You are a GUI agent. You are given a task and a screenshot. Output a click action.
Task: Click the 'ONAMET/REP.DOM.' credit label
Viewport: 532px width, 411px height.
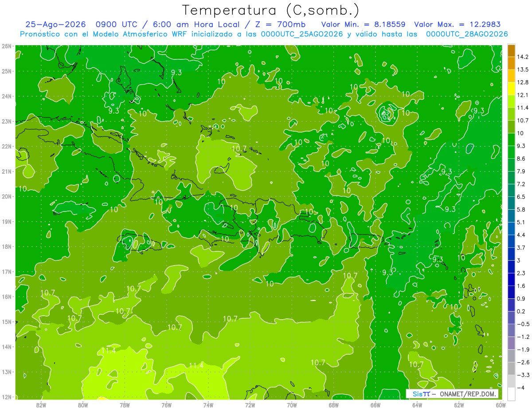(468, 394)
